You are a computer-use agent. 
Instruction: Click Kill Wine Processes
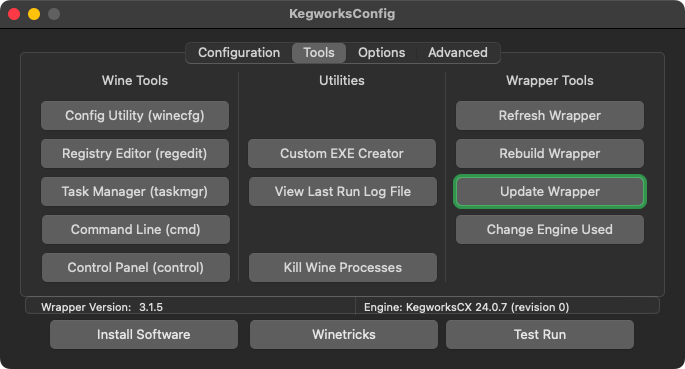[x=342, y=267]
